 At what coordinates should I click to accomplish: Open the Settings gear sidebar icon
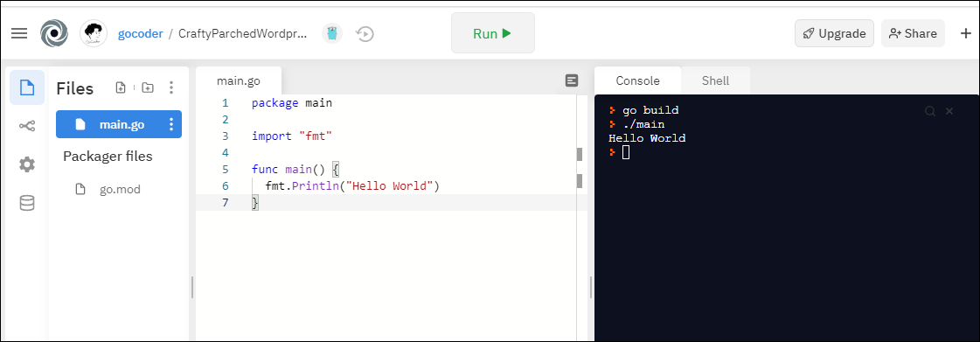(27, 164)
